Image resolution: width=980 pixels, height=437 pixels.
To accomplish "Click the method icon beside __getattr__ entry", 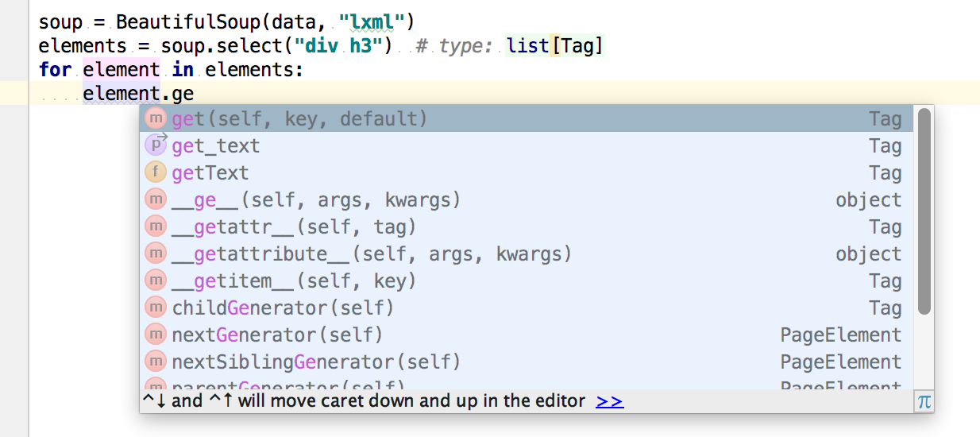I will (x=156, y=226).
